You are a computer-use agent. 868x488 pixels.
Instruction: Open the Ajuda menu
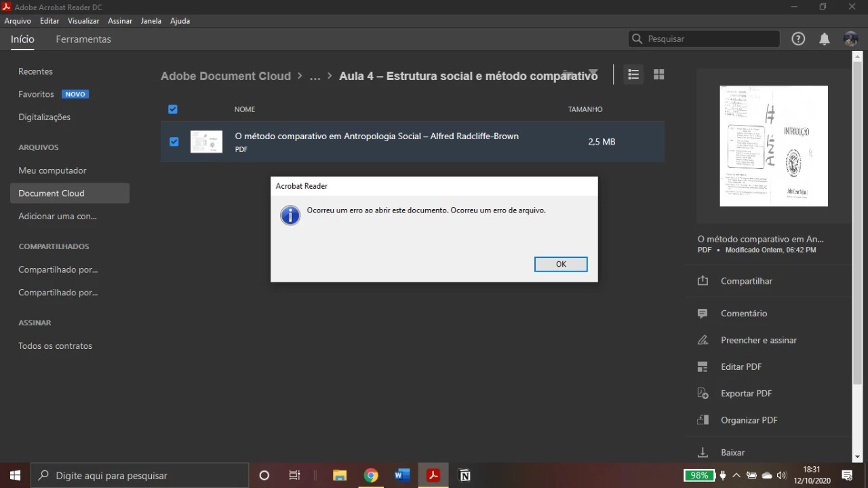tap(180, 21)
